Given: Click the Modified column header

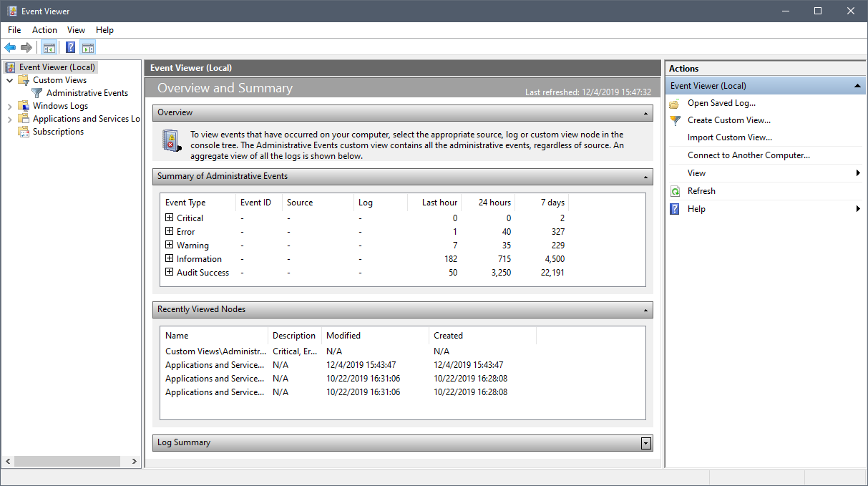Looking at the screenshot, I should click(x=375, y=336).
